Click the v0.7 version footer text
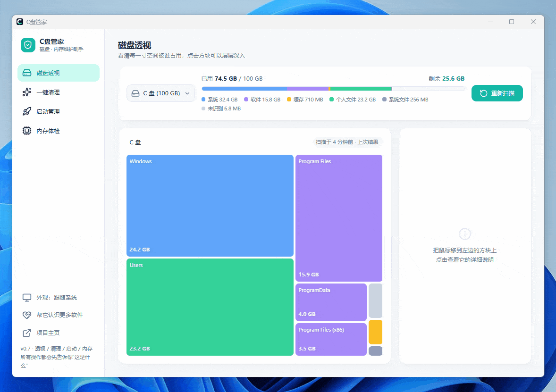The width and height of the screenshot is (556, 392). (57, 357)
